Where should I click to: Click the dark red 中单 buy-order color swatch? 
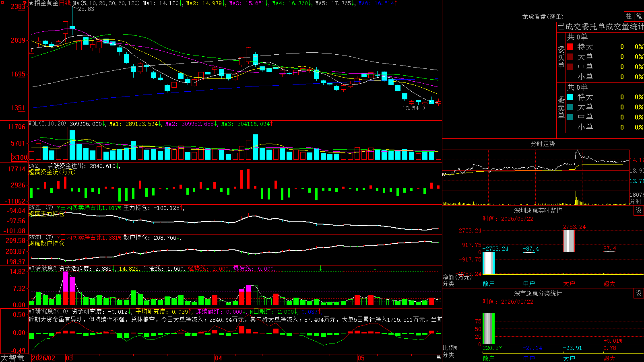click(570, 67)
